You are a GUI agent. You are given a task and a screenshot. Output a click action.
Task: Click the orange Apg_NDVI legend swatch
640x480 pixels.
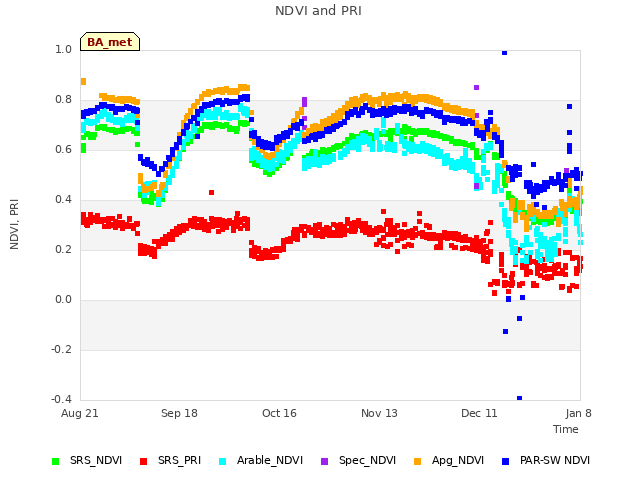[418, 461]
